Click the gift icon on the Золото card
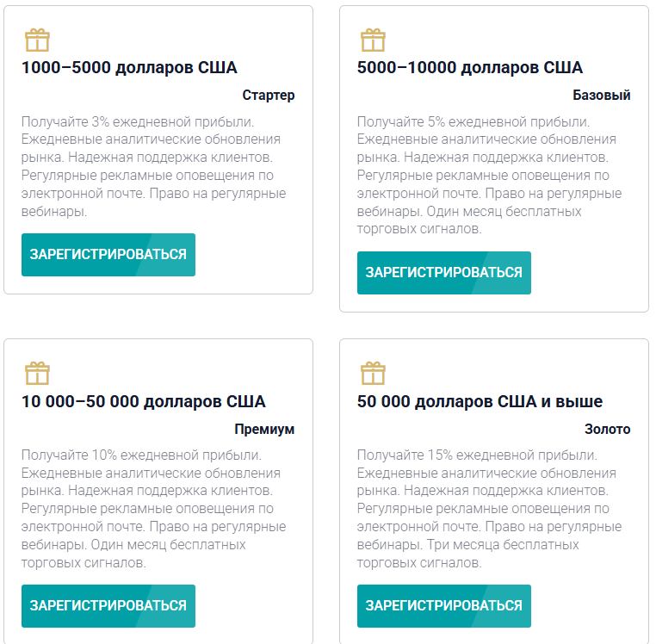 (373, 374)
